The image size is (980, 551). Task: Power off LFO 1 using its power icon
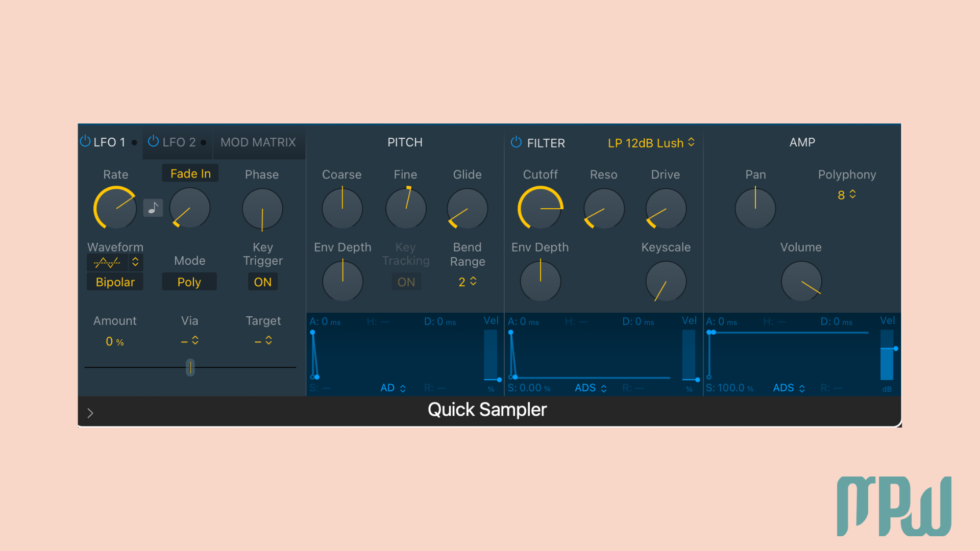(x=85, y=142)
